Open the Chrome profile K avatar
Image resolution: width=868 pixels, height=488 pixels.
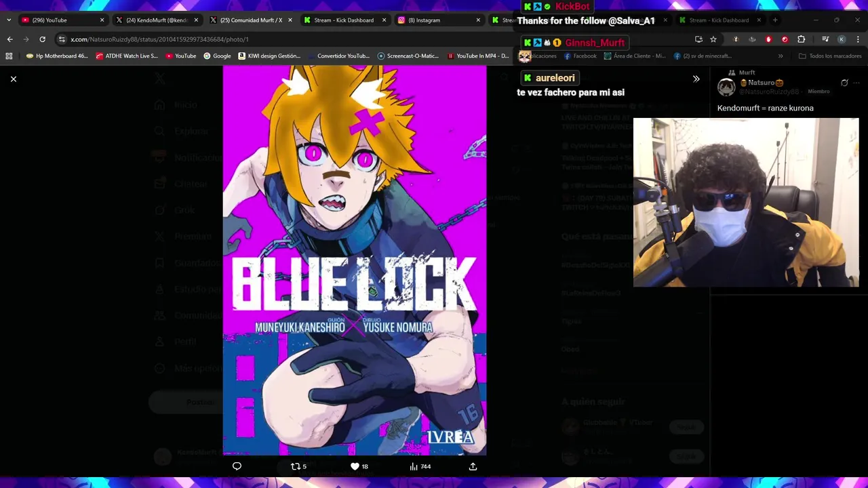pyautogui.click(x=842, y=39)
